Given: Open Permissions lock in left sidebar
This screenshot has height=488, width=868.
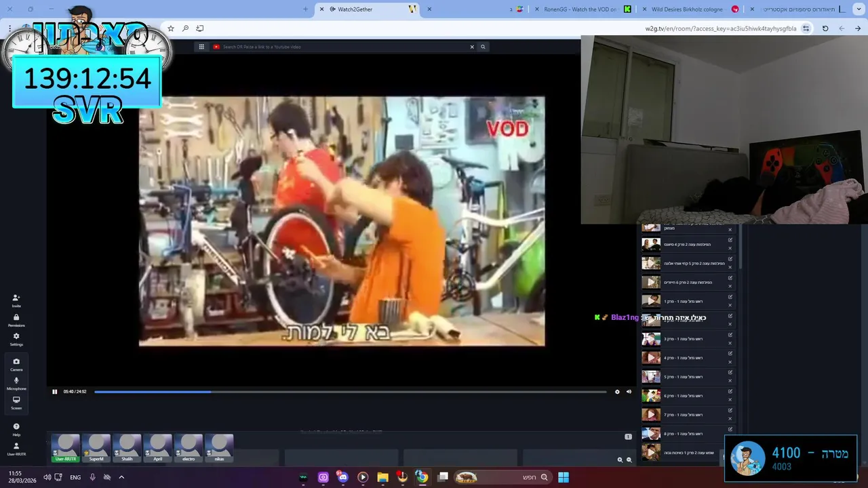Looking at the screenshot, I should (x=16, y=320).
